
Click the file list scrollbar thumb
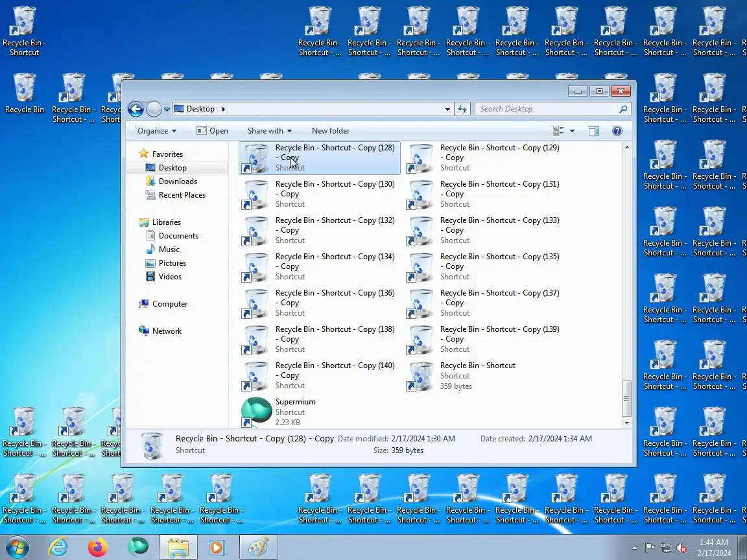click(x=627, y=399)
